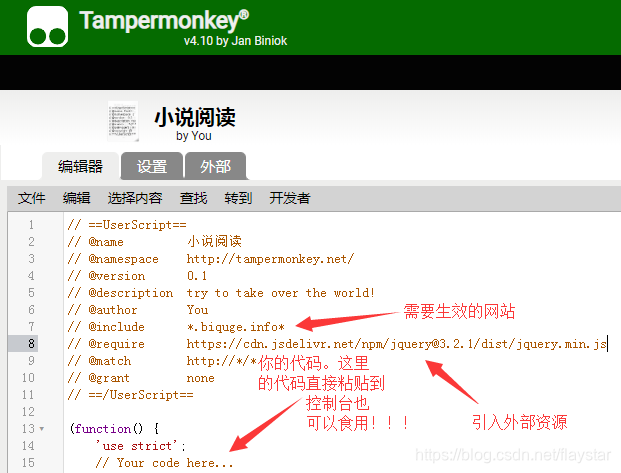Image resolution: width=621 pixels, height=473 pixels.
Task: Click the 'by You' author label
Action: click(194, 136)
